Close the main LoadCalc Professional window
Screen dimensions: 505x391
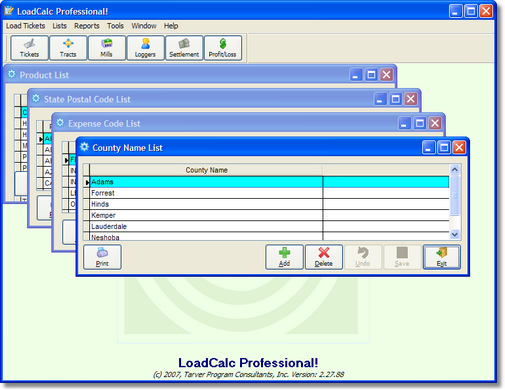(486, 11)
